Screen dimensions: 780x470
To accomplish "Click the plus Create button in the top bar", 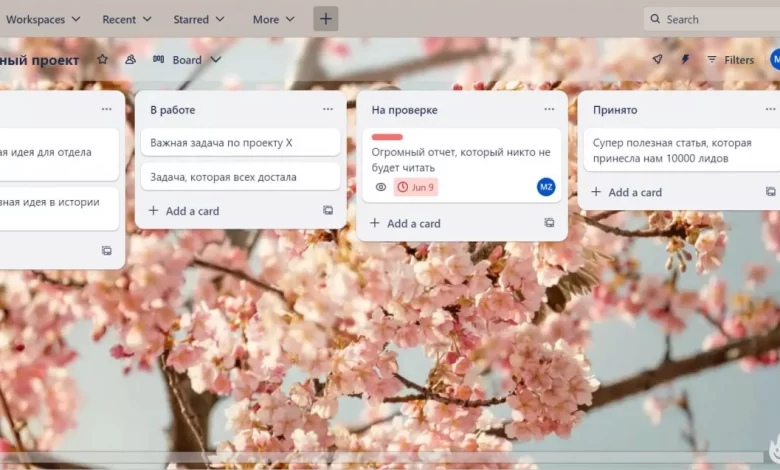I will point(325,19).
